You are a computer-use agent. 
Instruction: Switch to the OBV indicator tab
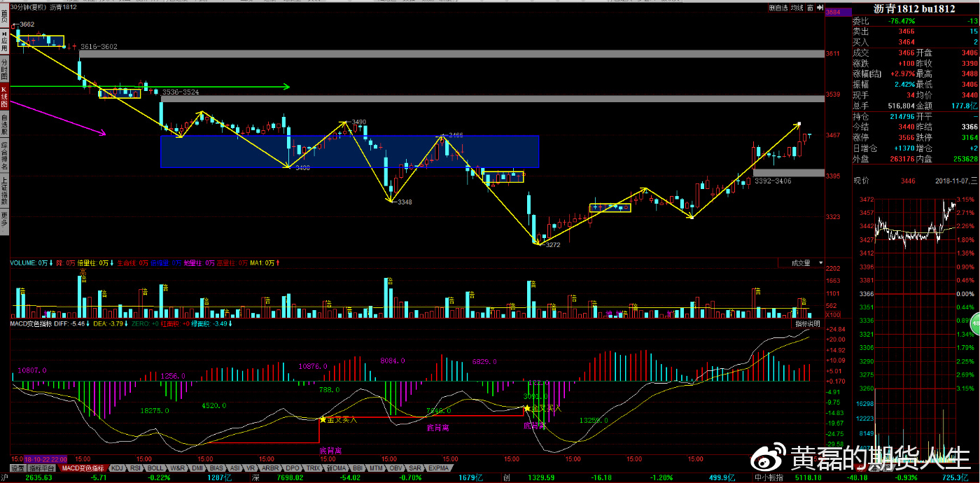(396, 468)
